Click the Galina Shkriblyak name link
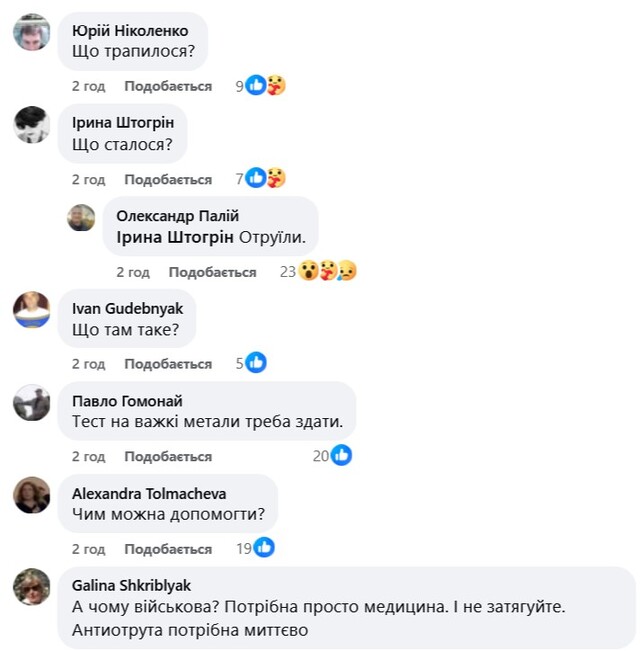The width and height of the screenshot is (640, 651). pyautogui.click(x=131, y=585)
